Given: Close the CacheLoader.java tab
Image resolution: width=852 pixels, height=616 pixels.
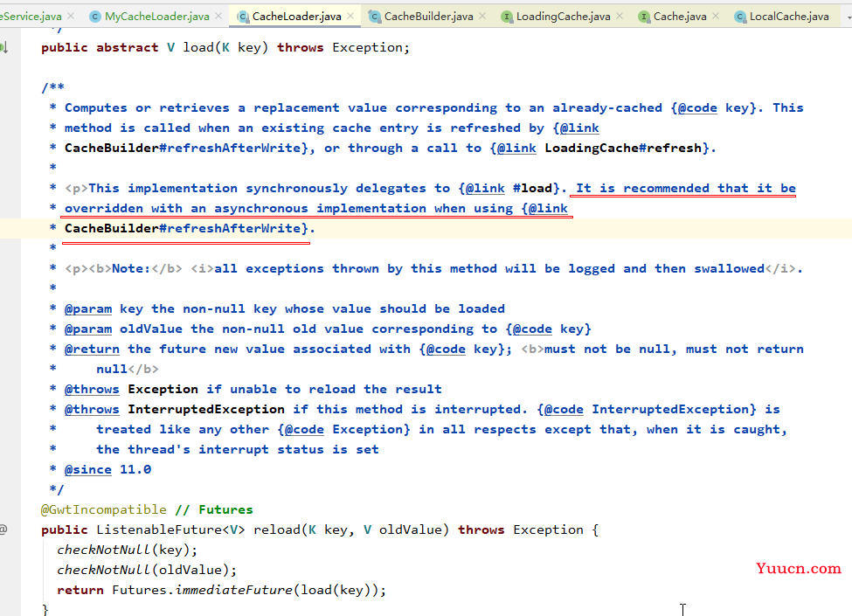Looking at the screenshot, I should (350, 17).
